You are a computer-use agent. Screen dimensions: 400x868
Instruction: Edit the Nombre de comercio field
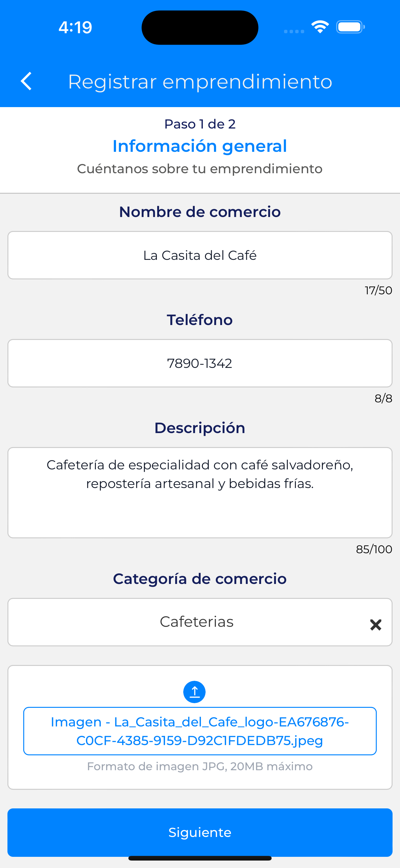coord(200,255)
